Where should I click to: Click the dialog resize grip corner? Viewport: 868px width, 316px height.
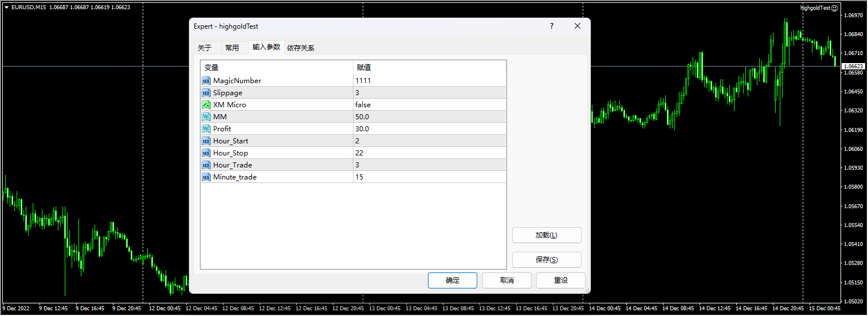click(x=586, y=290)
